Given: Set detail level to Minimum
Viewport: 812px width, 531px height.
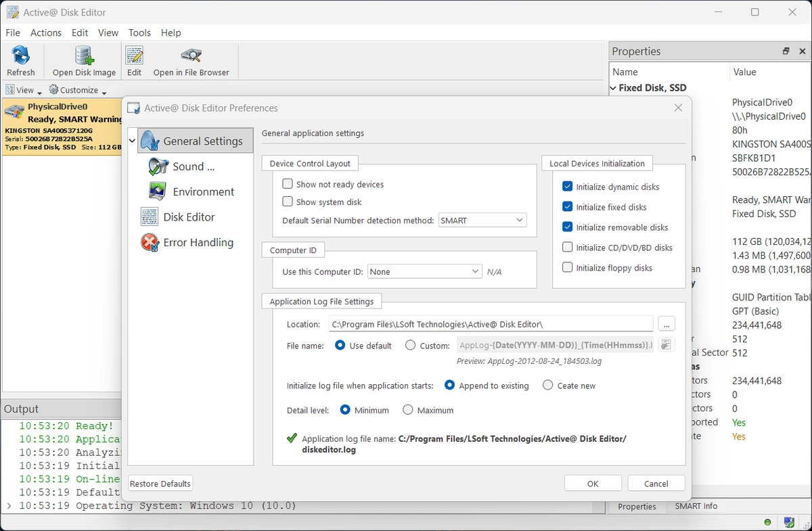Looking at the screenshot, I should coord(345,410).
